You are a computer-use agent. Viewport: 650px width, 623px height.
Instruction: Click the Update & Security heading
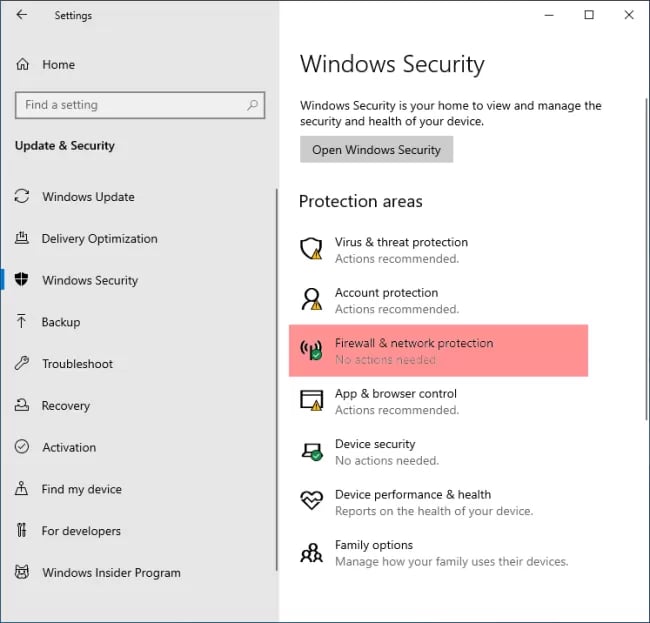65,146
